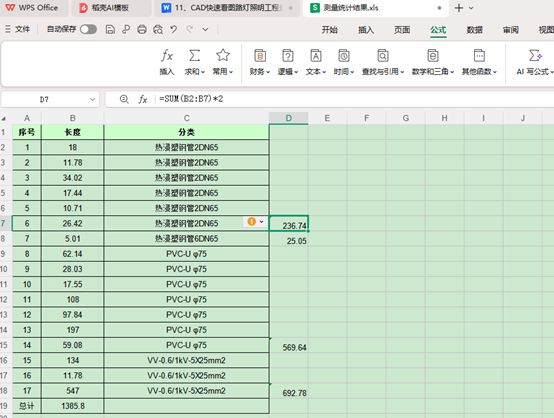Expand the quick access toolbar chevron
This screenshot has width=554, height=418.
(x=205, y=29)
